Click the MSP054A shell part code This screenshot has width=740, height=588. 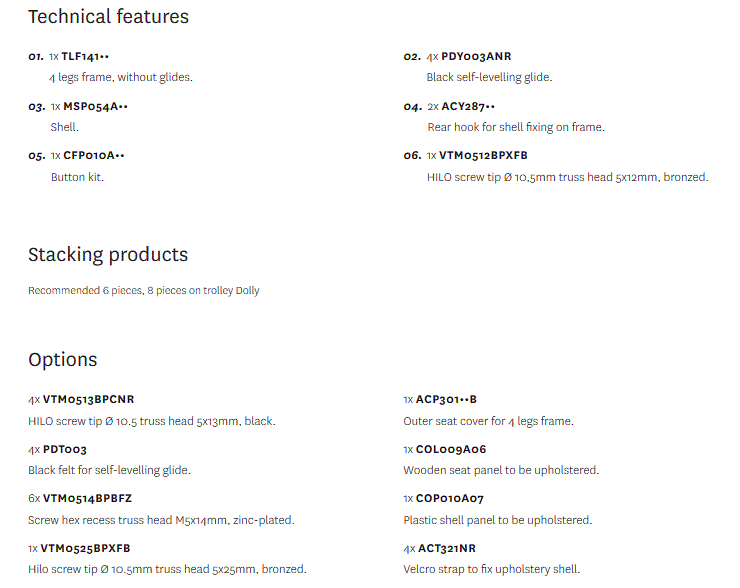coord(95,106)
